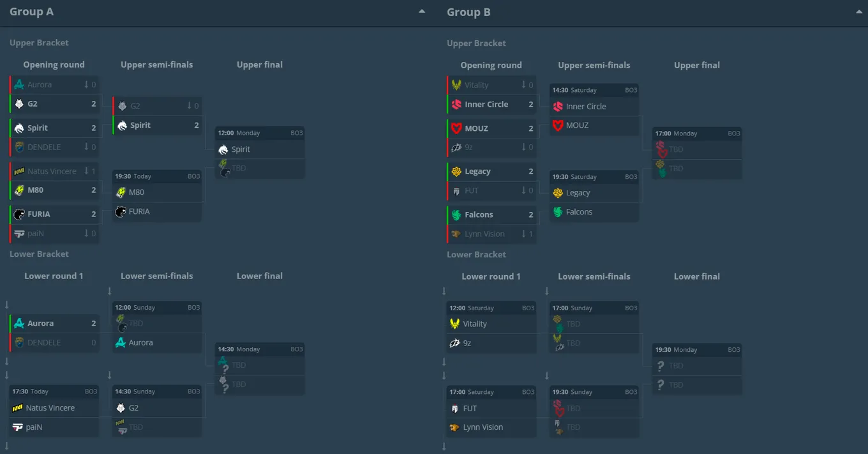Click the 12:00 Sunday match header
The image size is (868, 454).
157,307
